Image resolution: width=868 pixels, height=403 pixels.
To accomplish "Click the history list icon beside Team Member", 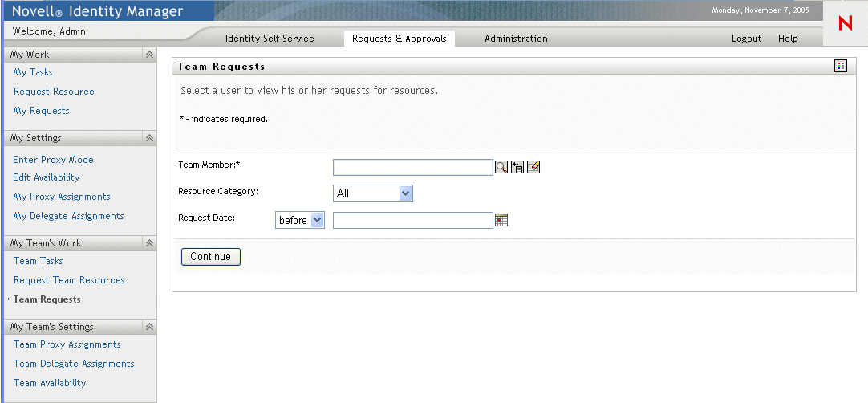I will pyautogui.click(x=517, y=167).
